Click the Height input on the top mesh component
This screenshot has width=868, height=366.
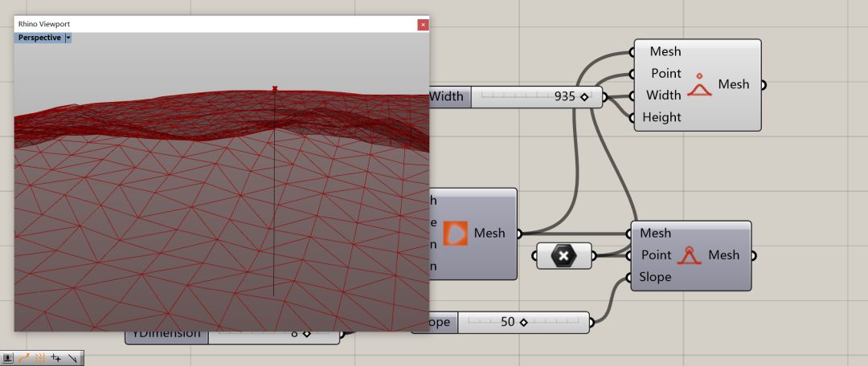coord(661,117)
